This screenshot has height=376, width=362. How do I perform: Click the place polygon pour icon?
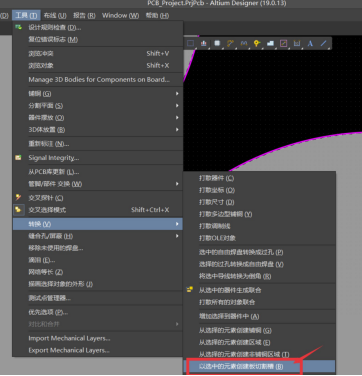pos(270,43)
